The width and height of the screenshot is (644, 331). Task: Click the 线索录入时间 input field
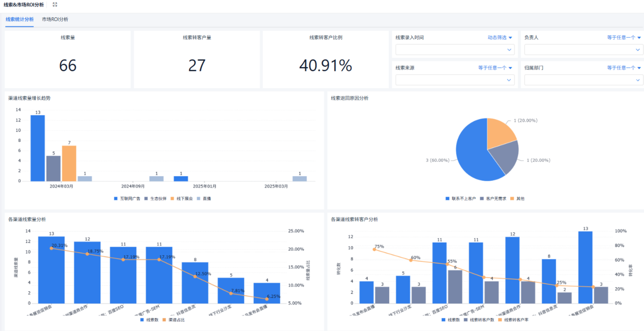(455, 49)
